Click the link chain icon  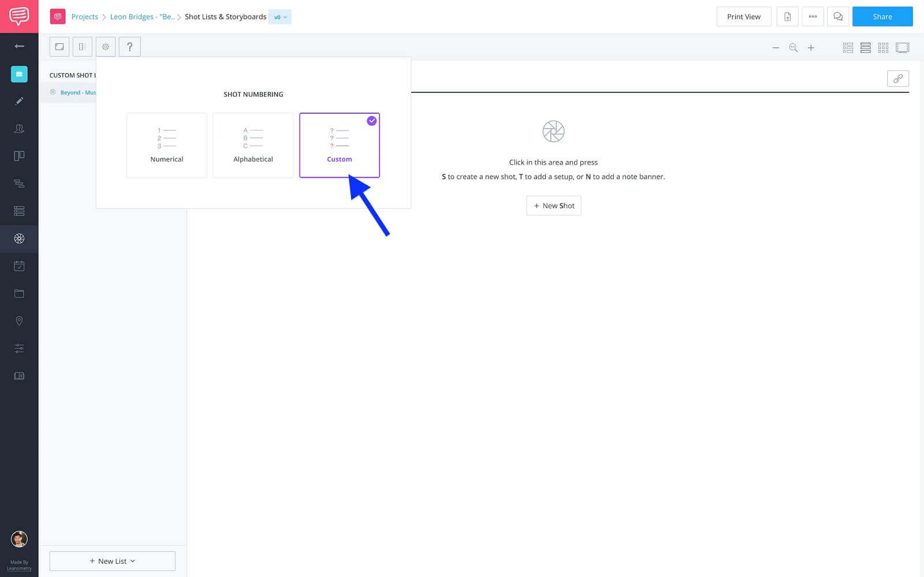[x=897, y=79]
